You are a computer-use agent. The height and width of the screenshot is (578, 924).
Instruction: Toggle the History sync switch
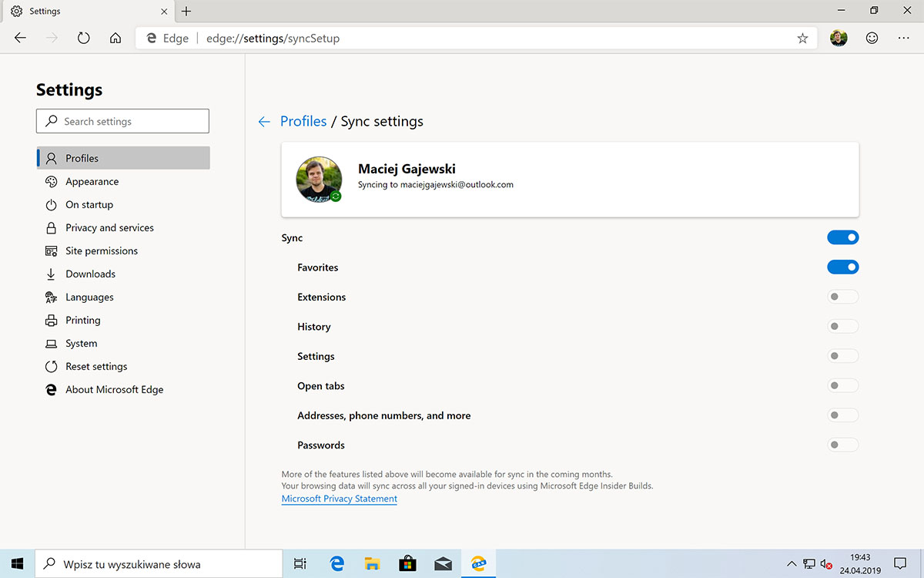tap(843, 327)
